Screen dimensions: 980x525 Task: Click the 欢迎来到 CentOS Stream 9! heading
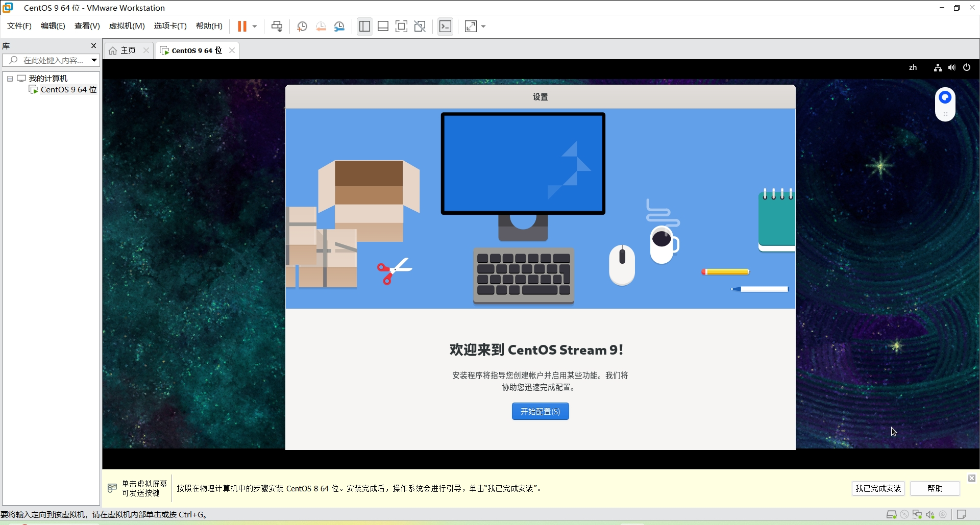click(x=536, y=350)
